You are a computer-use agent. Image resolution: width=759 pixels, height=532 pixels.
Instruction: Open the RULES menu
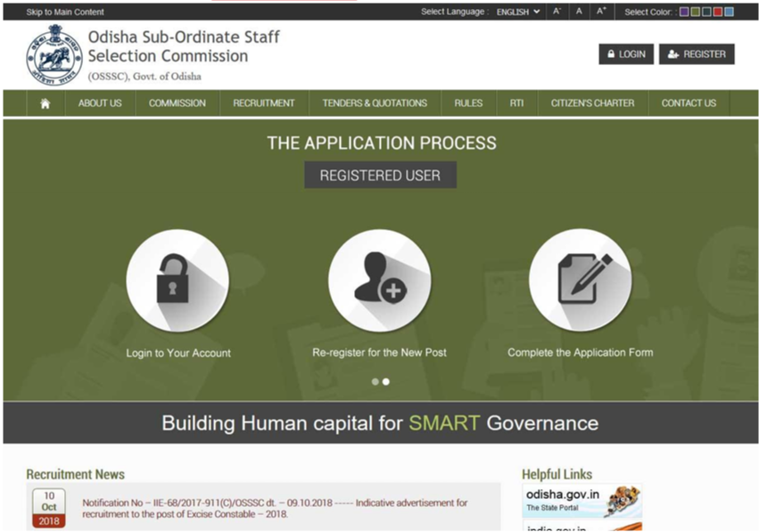click(x=468, y=103)
